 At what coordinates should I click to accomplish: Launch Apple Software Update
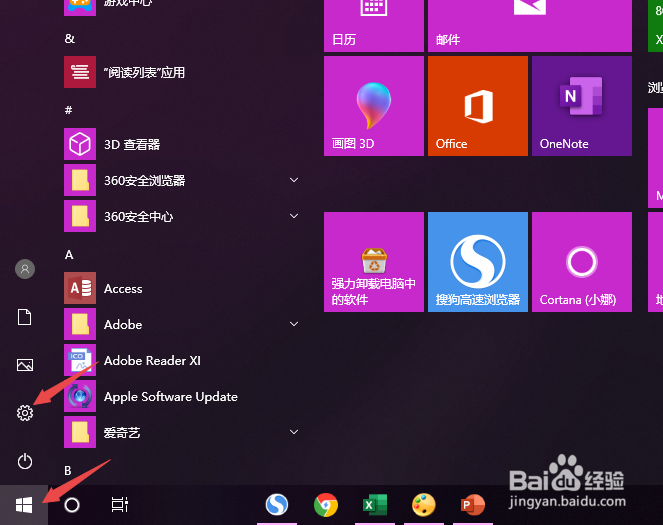[182, 396]
